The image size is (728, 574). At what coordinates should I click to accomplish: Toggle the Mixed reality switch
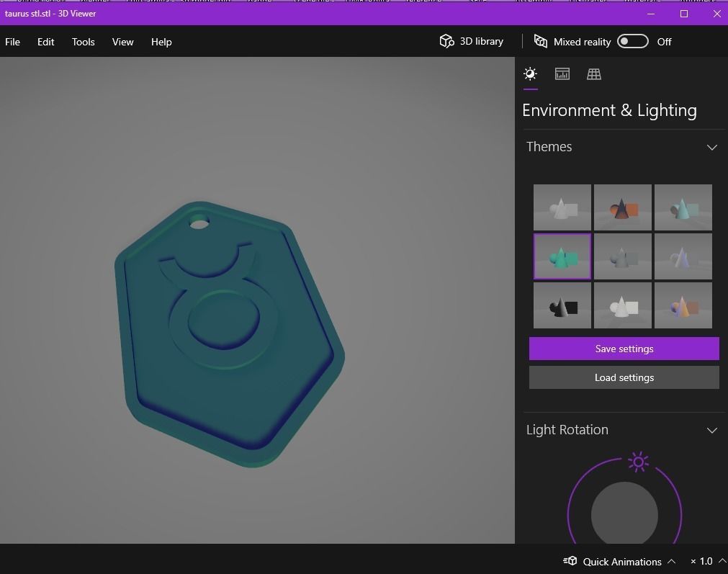(633, 41)
